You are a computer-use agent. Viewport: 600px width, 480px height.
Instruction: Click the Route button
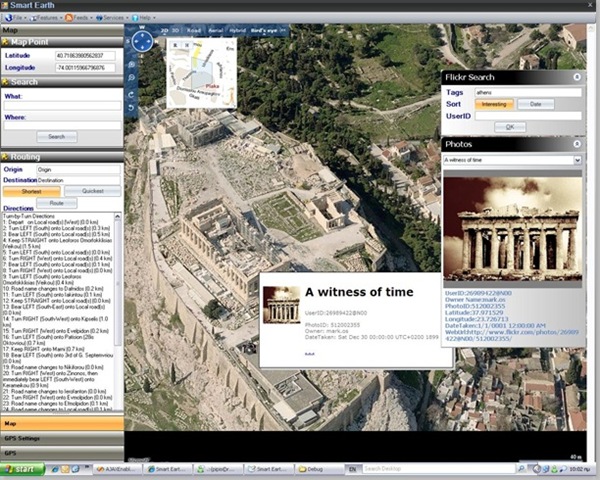pyautogui.click(x=57, y=203)
